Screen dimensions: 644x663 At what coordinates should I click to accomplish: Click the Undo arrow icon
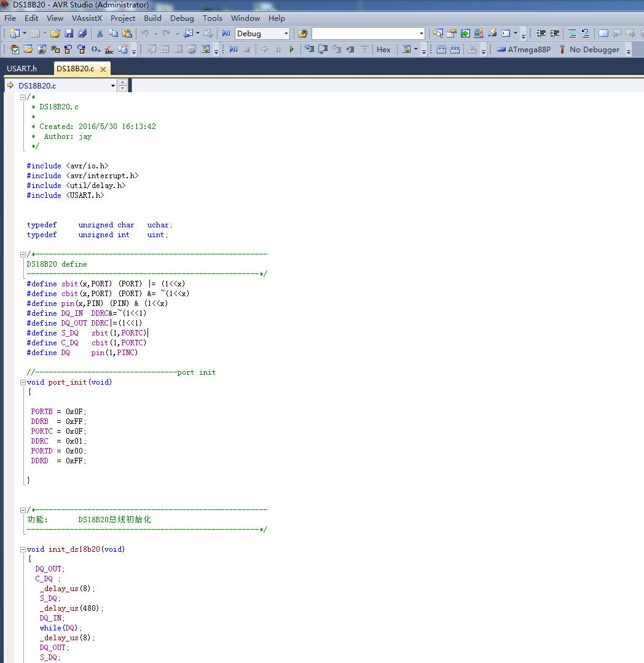pos(145,33)
